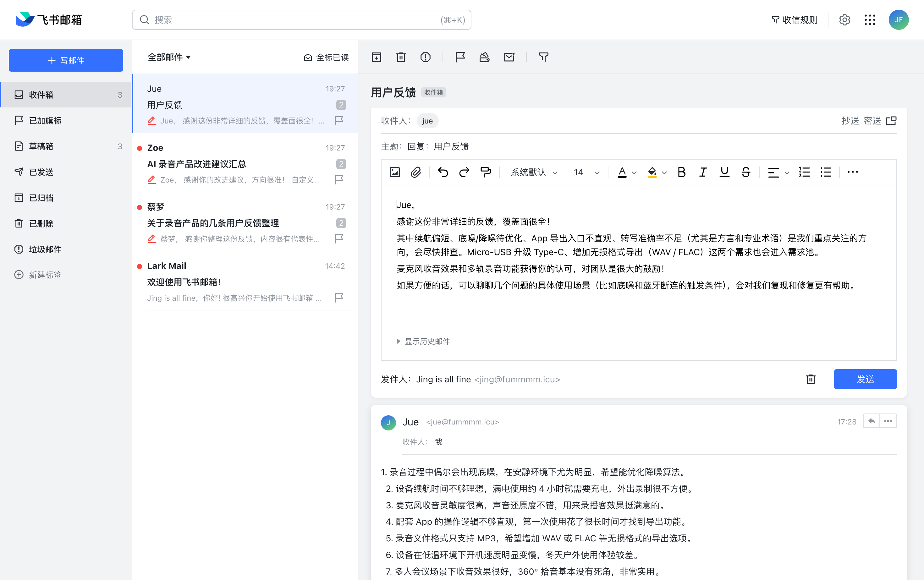Toggle flag on Lark Mail welcome email
This screenshot has height=580, width=924.
click(x=339, y=298)
